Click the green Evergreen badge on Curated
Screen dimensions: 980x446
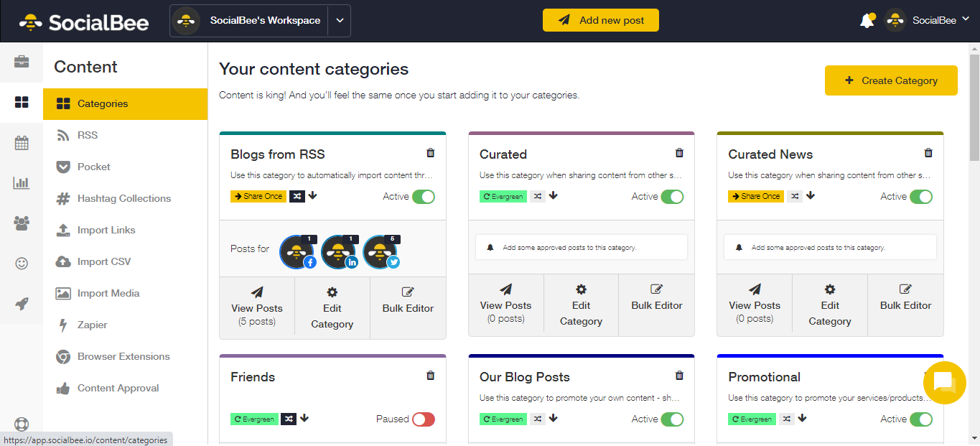pos(503,195)
